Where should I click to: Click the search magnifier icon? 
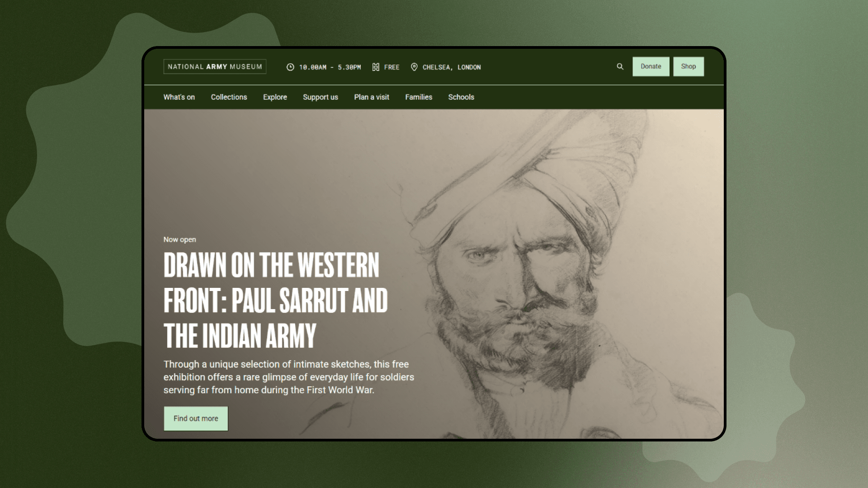[x=620, y=66]
